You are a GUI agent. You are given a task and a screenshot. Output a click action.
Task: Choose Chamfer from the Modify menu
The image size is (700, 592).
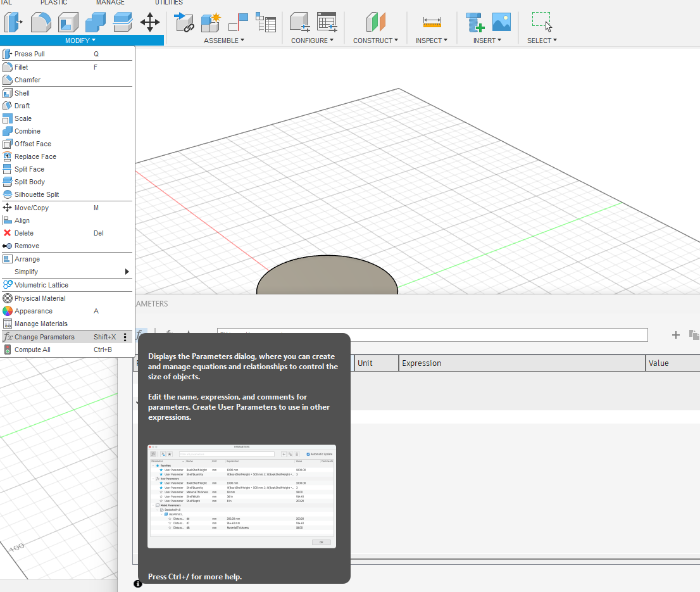pyautogui.click(x=27, y=80)
